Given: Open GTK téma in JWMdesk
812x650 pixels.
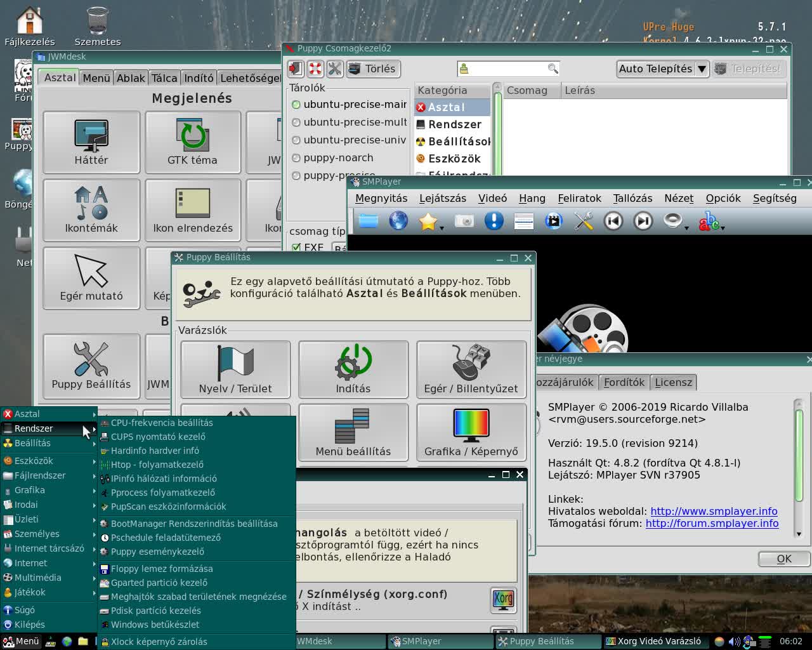Looking at the screenshot, I should pos(193,142).
